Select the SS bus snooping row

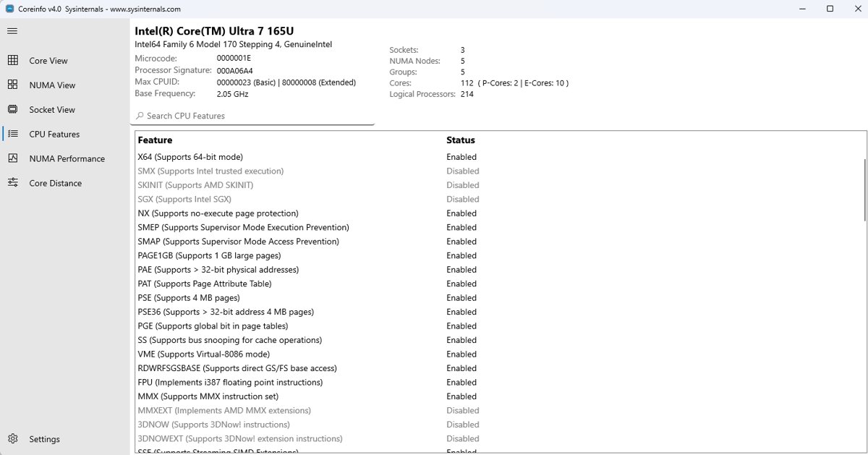click(x=499, y=340)
